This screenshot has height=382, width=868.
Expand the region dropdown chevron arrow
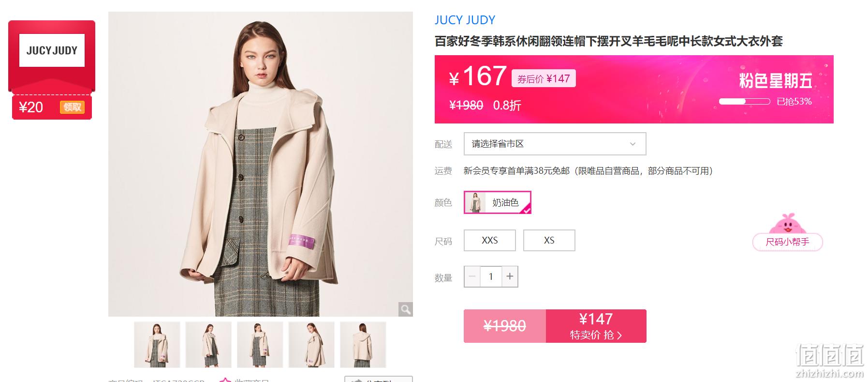[633, 144]
